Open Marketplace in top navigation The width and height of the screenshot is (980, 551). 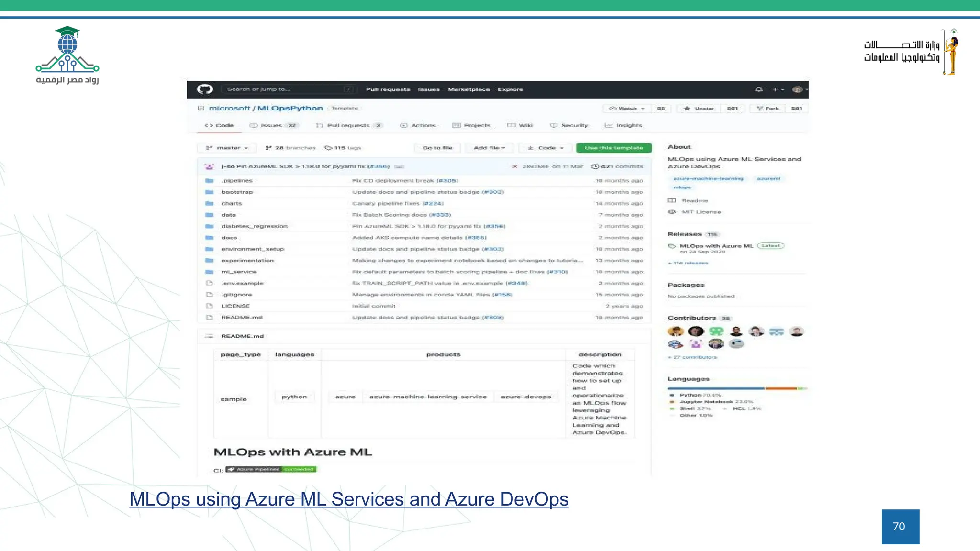point(469,89)
